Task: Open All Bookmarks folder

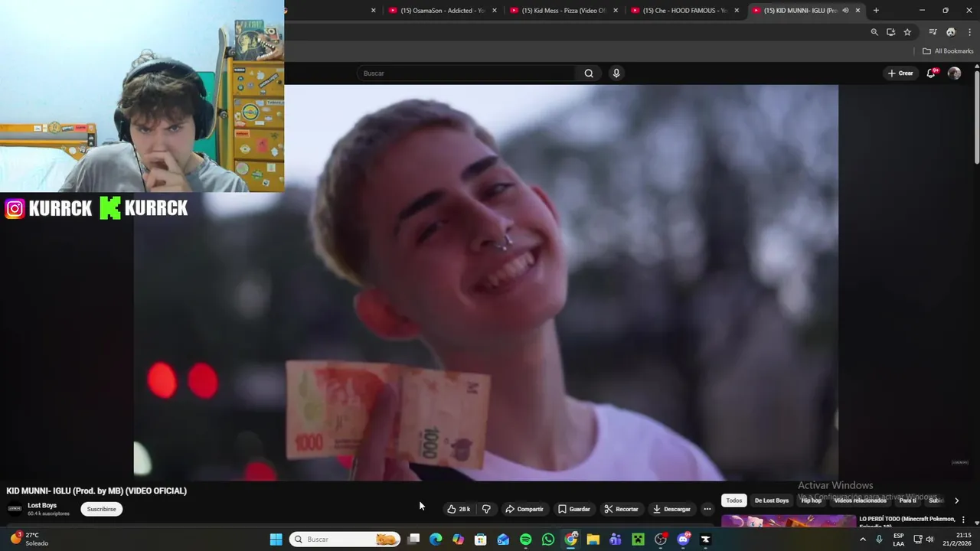Action: coord(948,51)
